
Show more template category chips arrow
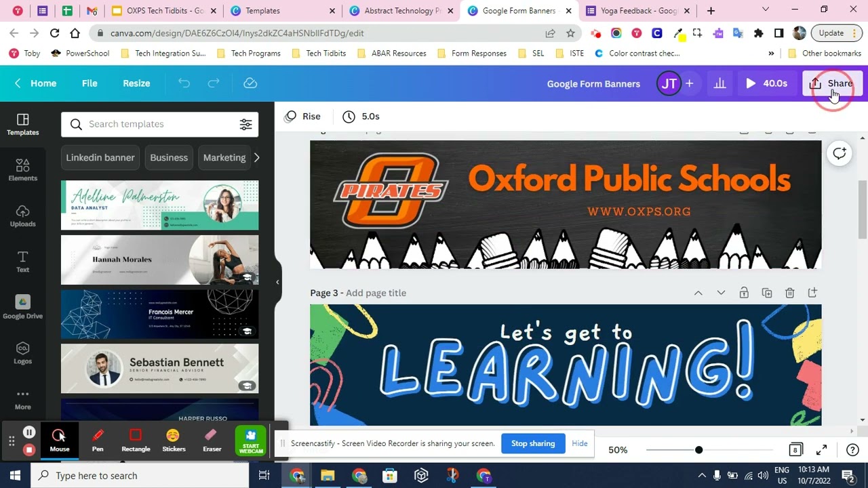point(256,157)
